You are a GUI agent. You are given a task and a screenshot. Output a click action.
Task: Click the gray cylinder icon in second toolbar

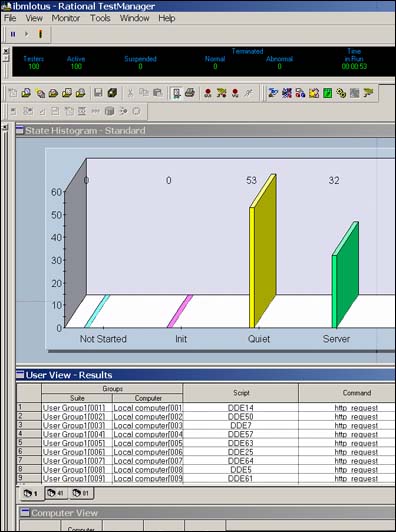pyautogui.click(x=109, y=111)
